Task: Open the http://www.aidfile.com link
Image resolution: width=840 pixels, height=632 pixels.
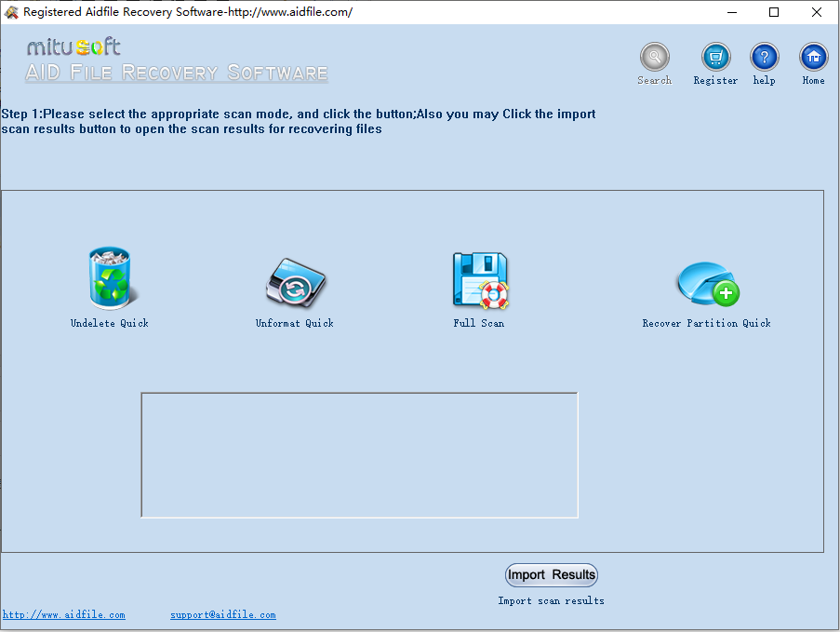Action: pyautogui.click(x=63, y=614)
